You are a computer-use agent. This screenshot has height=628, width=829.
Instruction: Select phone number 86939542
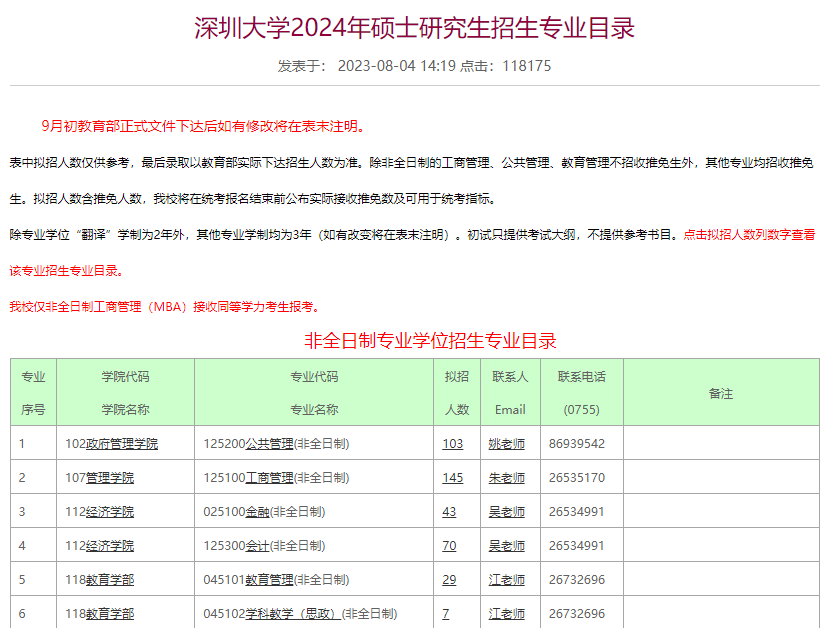[577, 444]
